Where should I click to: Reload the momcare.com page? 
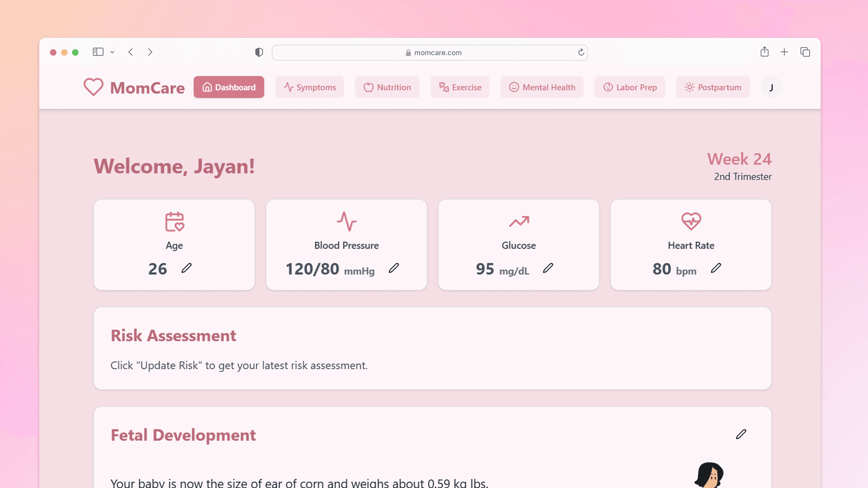click(581, 52)
